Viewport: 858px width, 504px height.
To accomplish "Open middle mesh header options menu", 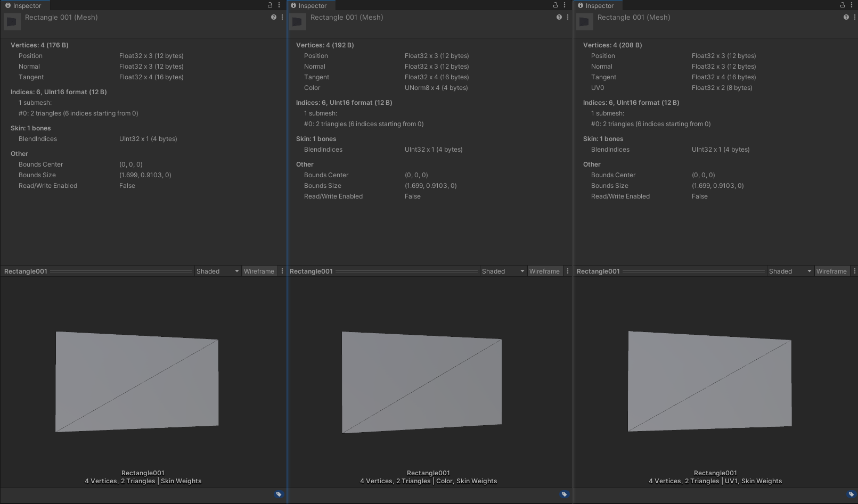I will click(568, 17).
